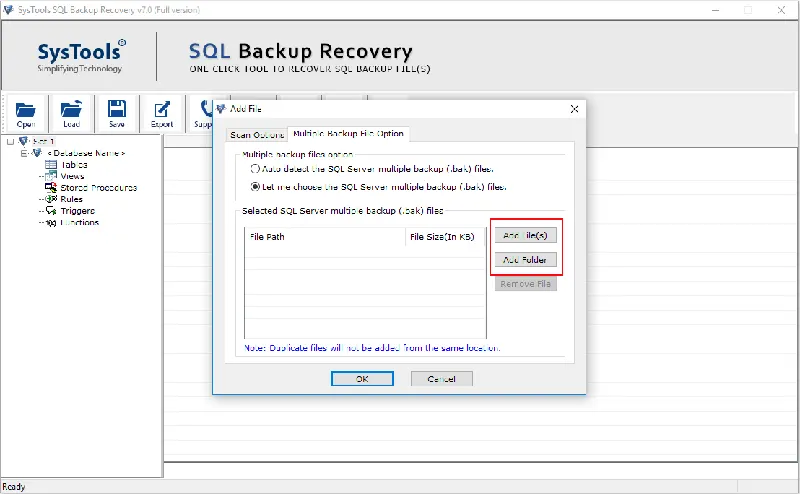The height and width of the screenshot is (494, 800).
Task: Click the Open toolbar icon
Action: [26, 110]
